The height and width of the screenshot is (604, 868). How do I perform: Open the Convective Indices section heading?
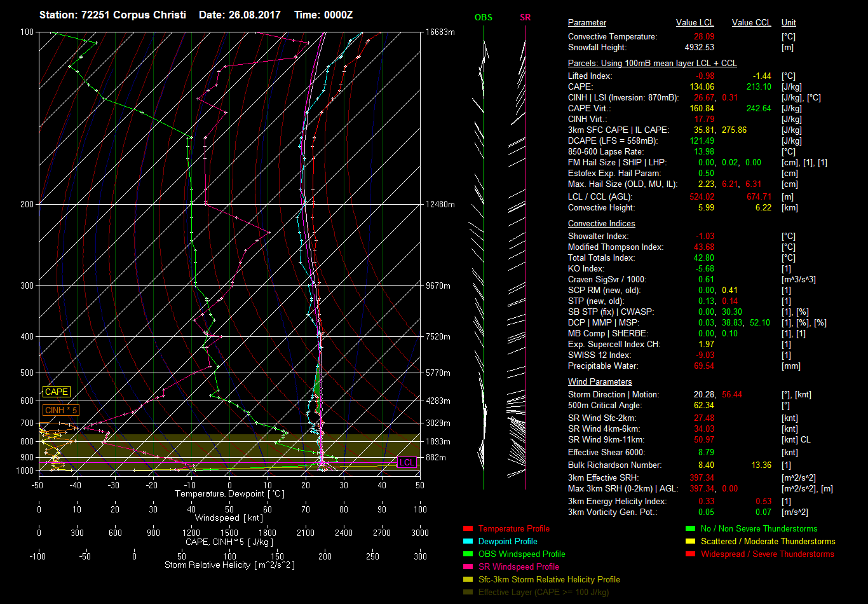pos(601,224)
